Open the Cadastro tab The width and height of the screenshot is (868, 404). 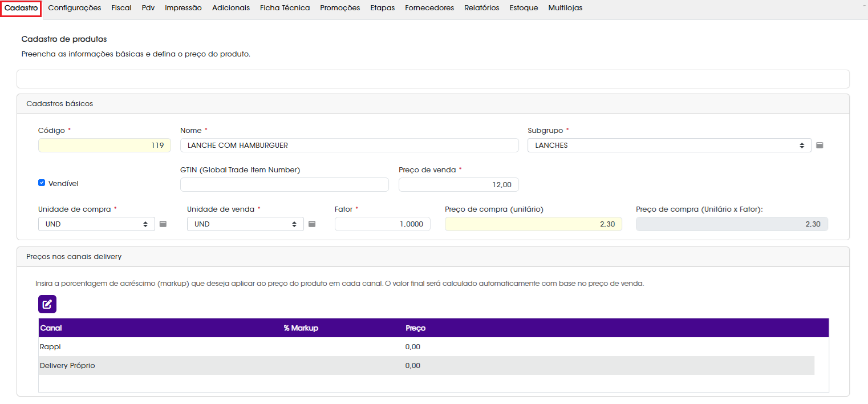21,8
